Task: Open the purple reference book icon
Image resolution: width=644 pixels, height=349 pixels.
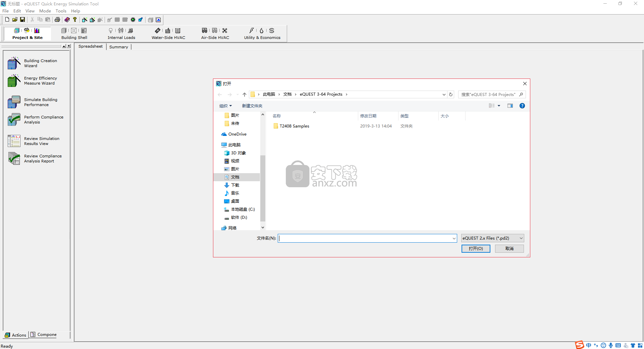Action: 67,20
